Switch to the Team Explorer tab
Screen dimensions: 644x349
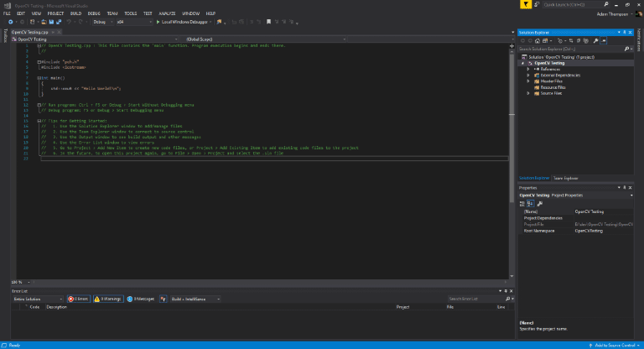(565, 178)
